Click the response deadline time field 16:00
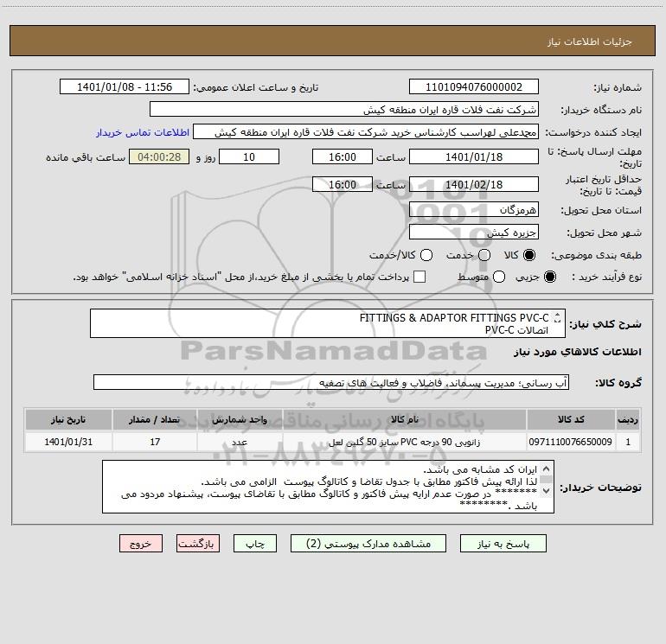Image resolution: width=666 pixels, height=644 pixels. click(343, 156)
